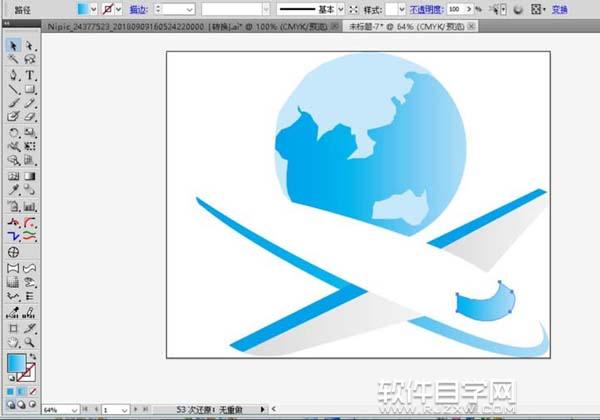Close the 未标题-7 document tab
The height and width of the screenshot is (420, 600).
coord(472,26)
